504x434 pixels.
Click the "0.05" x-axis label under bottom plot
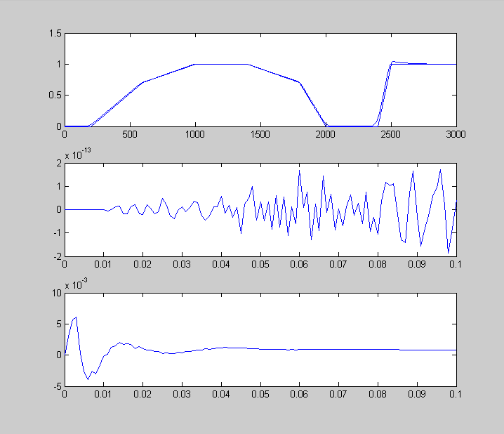(x=260, y=393)
